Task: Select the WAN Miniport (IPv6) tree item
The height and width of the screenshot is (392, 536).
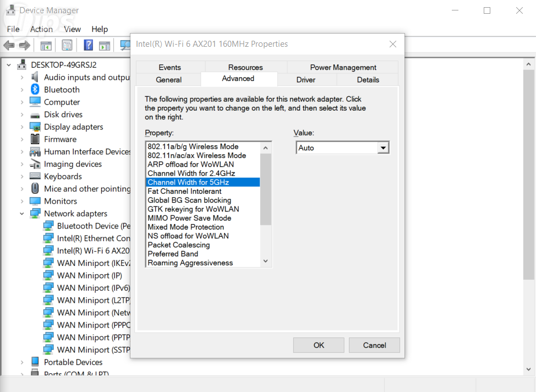Action: [94, 288]
